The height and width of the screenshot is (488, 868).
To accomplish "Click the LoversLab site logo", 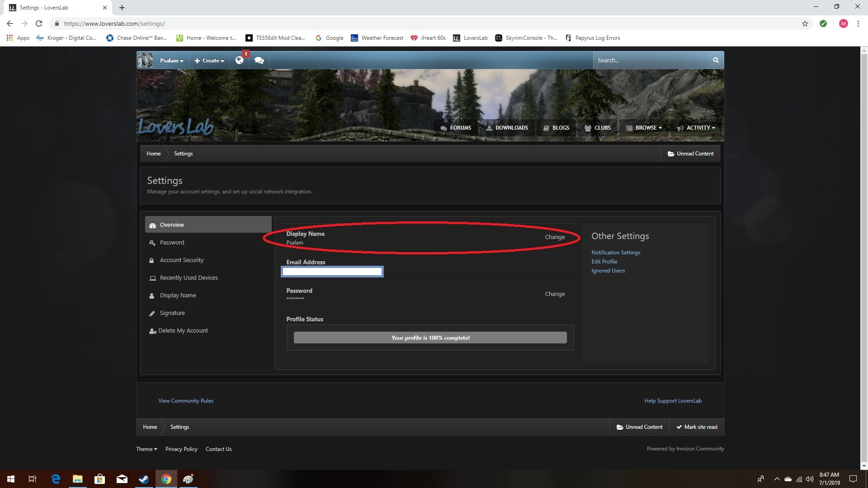I will [x=175, y=127].
